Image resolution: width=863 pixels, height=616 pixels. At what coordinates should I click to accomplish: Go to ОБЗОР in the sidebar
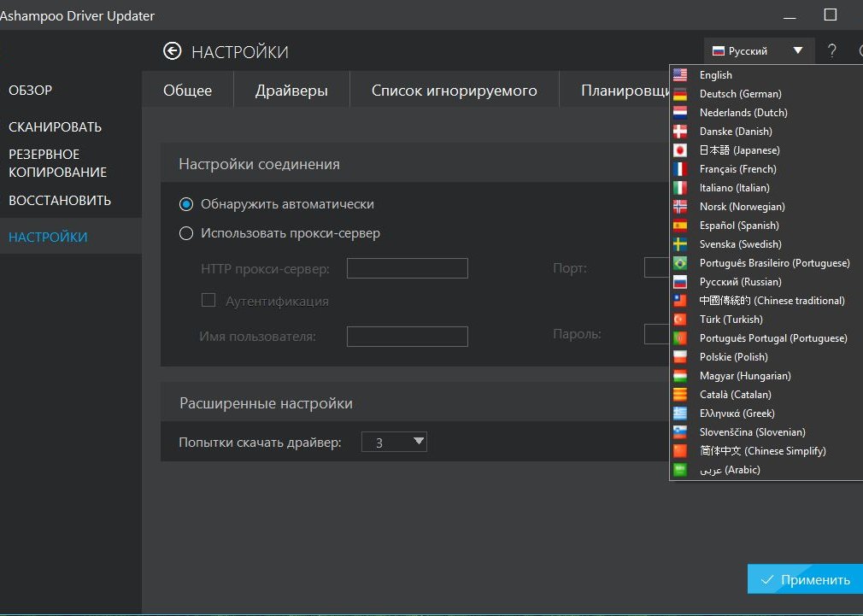pos(31,91)
